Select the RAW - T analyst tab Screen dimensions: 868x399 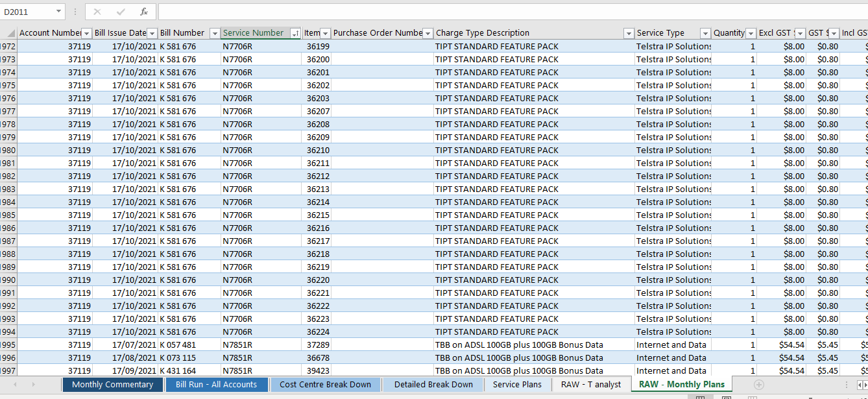point(591,385)
